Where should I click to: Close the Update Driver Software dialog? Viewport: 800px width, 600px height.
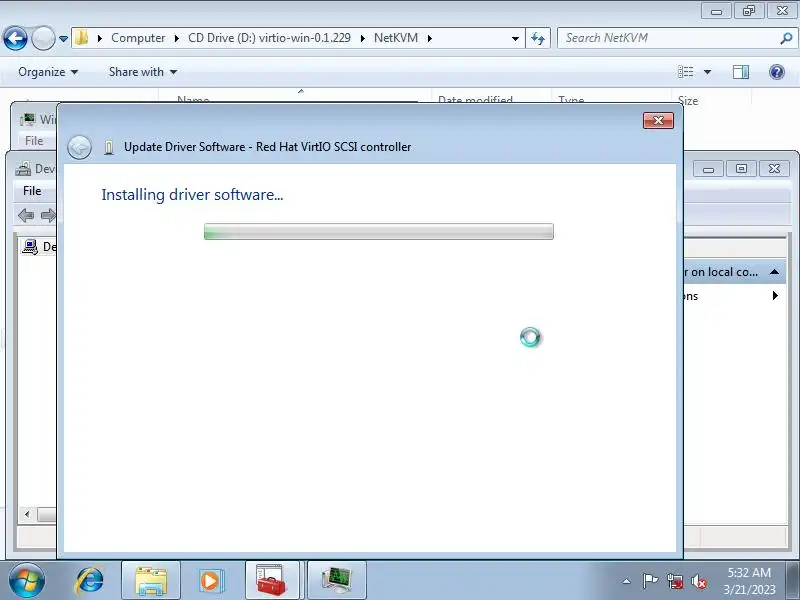tap(658, 120)
